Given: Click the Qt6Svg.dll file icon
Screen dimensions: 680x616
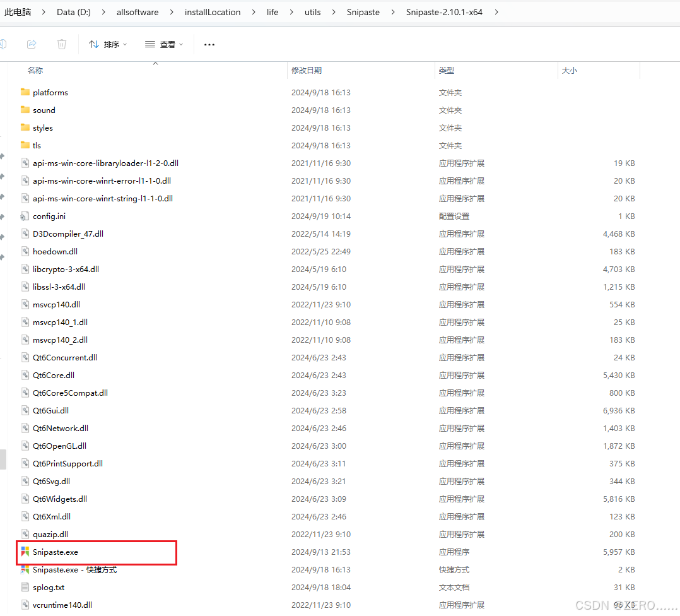Looking at the screenshot, I should click(x=25, y=481).
